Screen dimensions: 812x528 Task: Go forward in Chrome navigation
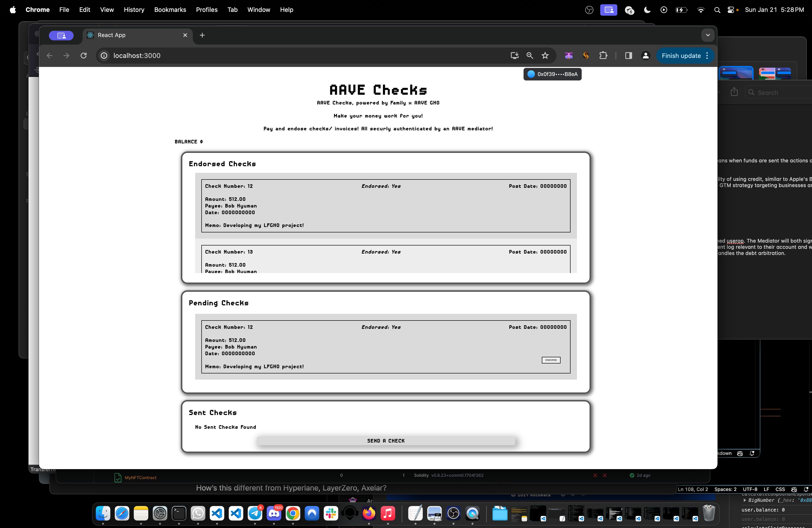click(66, 56)
